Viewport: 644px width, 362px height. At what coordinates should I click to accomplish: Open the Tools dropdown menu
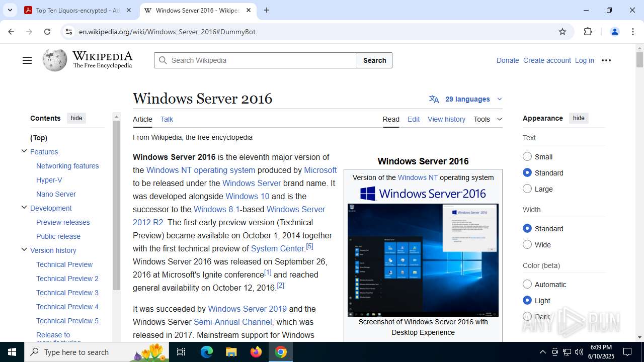[x=488, y=119]
